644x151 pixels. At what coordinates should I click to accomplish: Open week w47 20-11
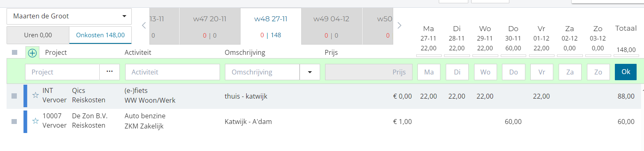click(x=210, y=26)
